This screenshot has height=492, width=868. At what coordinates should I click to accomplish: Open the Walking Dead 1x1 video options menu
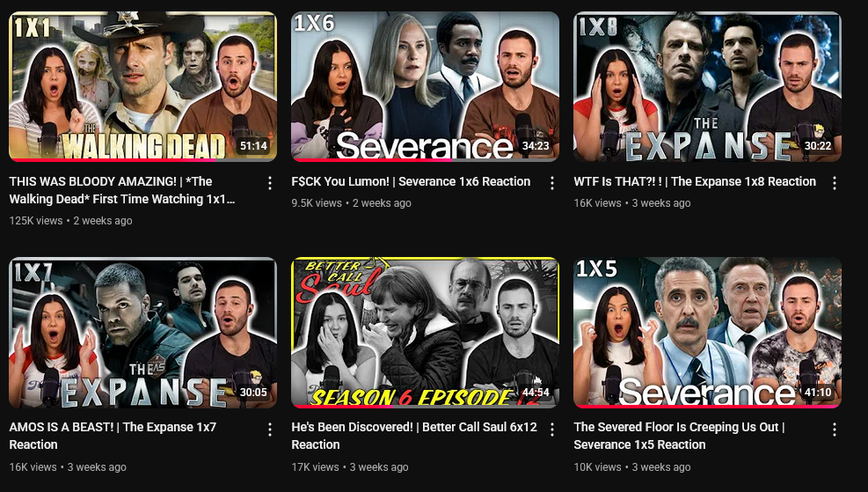point(270,183)
